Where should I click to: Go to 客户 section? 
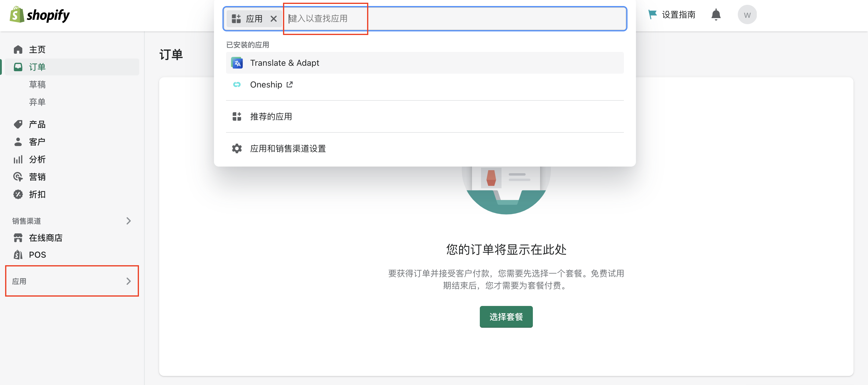(72, 142)
